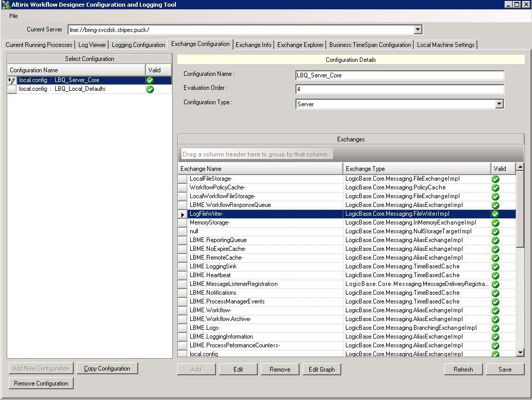Sort by the Exchange Type column header
532x400 pixels.
click(x=417, y=169)
